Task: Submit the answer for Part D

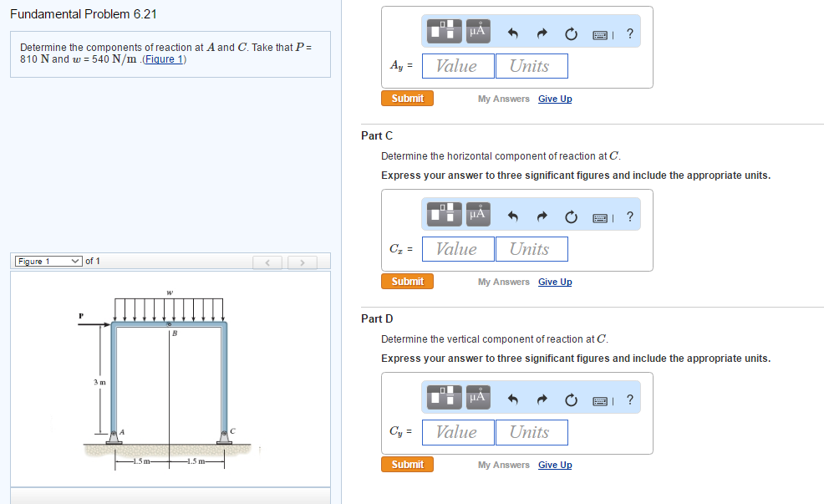Action: pyautogui.click(x=407, y=464)
